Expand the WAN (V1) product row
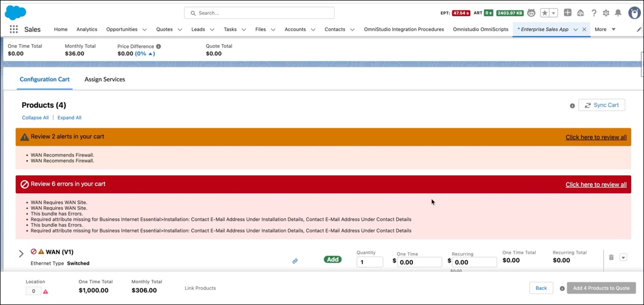The image size is (644, 305). (x=21, y=254)
